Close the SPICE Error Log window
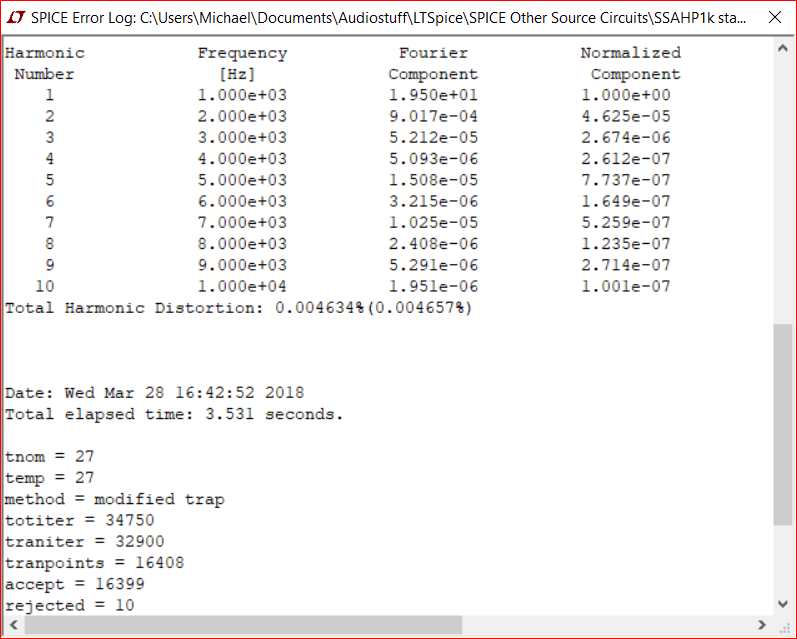The image size is (797, 639). coord(775,17)
